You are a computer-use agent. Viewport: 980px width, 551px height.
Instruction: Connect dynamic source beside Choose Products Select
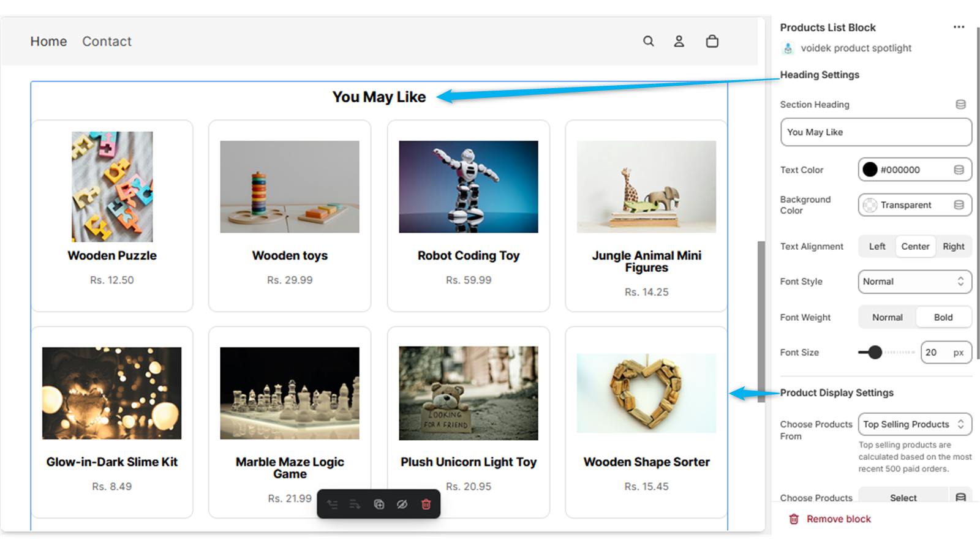(x=960, y=497)
